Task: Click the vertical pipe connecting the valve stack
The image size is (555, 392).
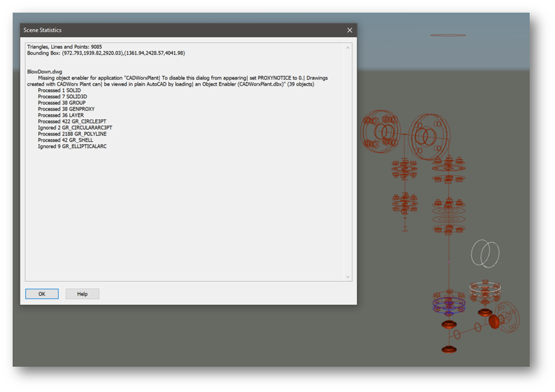Action: 449,259
